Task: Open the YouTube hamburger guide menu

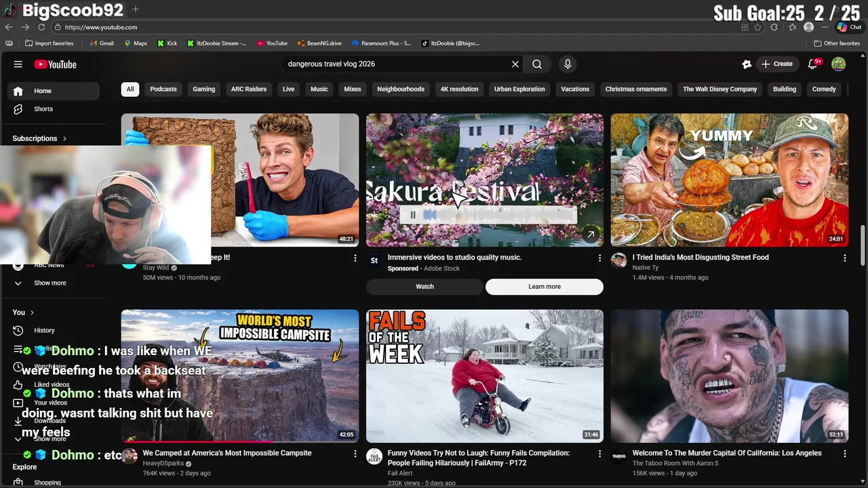Action: click(18, 64)
